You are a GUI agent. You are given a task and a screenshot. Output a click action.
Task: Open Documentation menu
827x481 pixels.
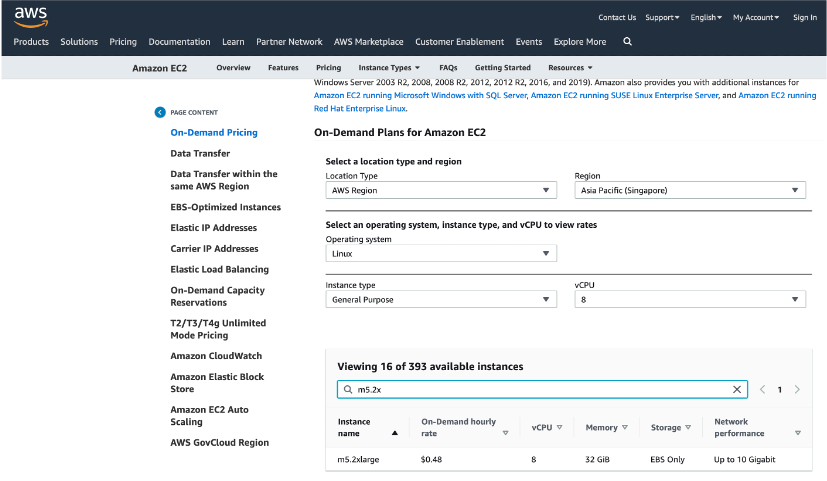click(x=179, y=42)
